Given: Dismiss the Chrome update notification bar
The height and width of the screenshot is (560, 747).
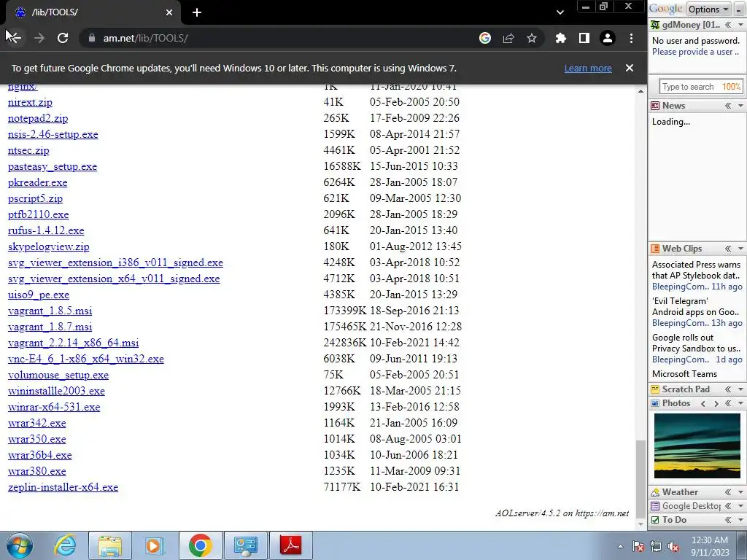Looking at the screenshot, I should (630, 68).
